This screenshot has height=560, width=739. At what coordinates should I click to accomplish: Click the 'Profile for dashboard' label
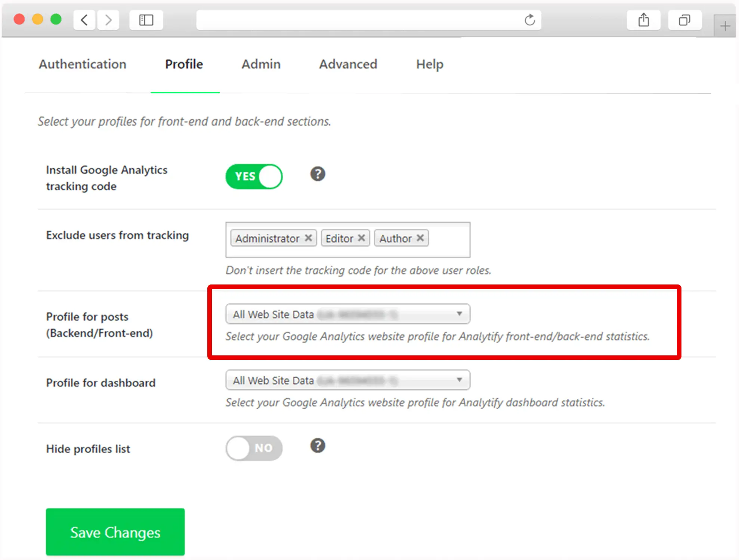click(x=101, y=383)
